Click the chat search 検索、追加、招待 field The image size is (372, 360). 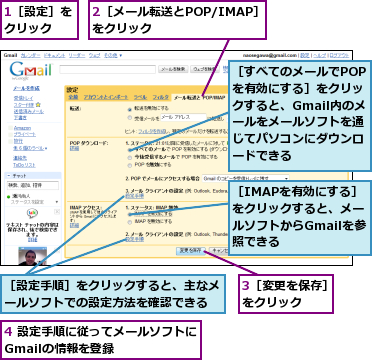click(x=33, y=185)
